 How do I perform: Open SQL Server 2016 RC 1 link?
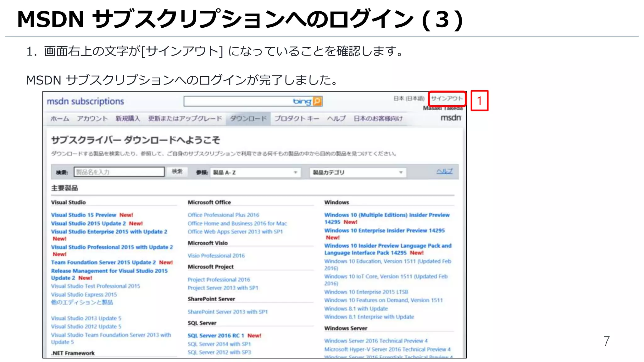[x=216, y=336]
